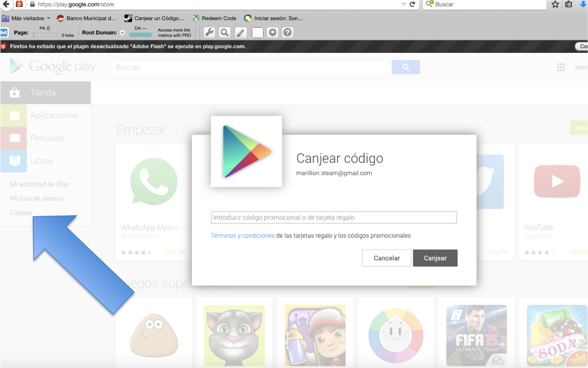Screen dimensions: 588x368
Task: Open MozBar settings gear icon
Action: pos(272,32)
